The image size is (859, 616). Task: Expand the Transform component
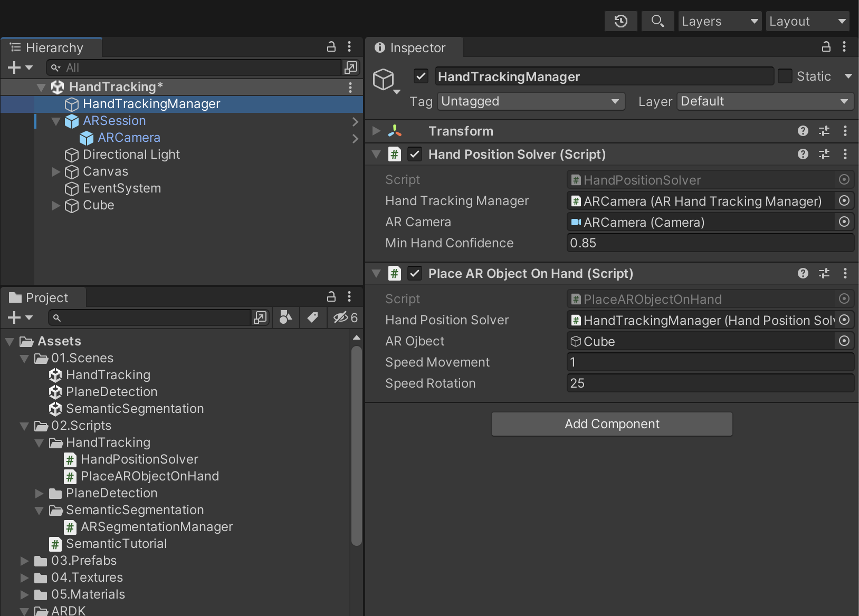point(376,131)
